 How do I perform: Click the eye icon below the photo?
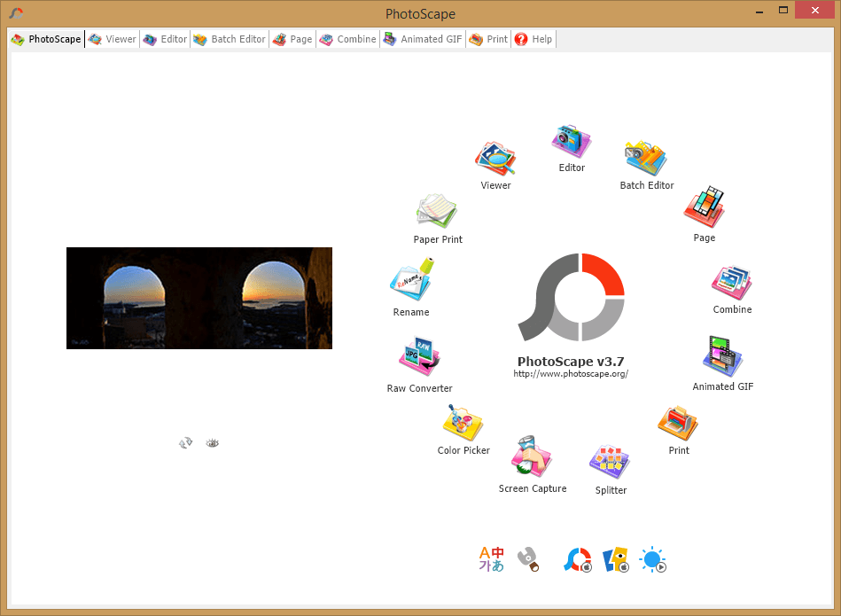pyautogui.click(x=213, y=442)
